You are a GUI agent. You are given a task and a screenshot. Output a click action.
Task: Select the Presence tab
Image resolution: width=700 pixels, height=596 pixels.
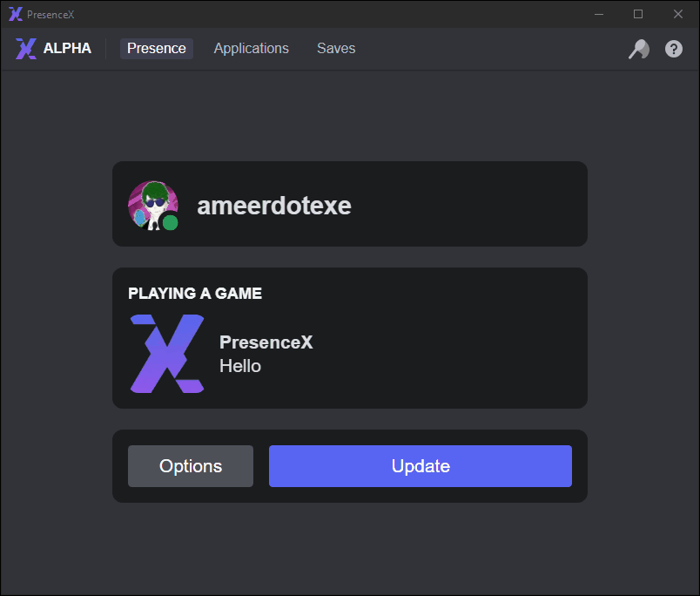coord(156,48)
